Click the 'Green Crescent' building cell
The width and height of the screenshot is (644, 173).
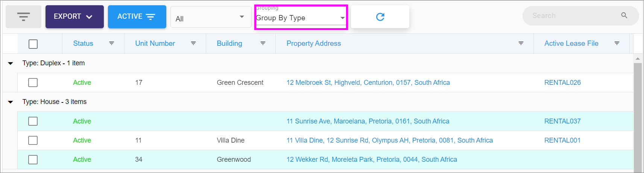[240, 83]
